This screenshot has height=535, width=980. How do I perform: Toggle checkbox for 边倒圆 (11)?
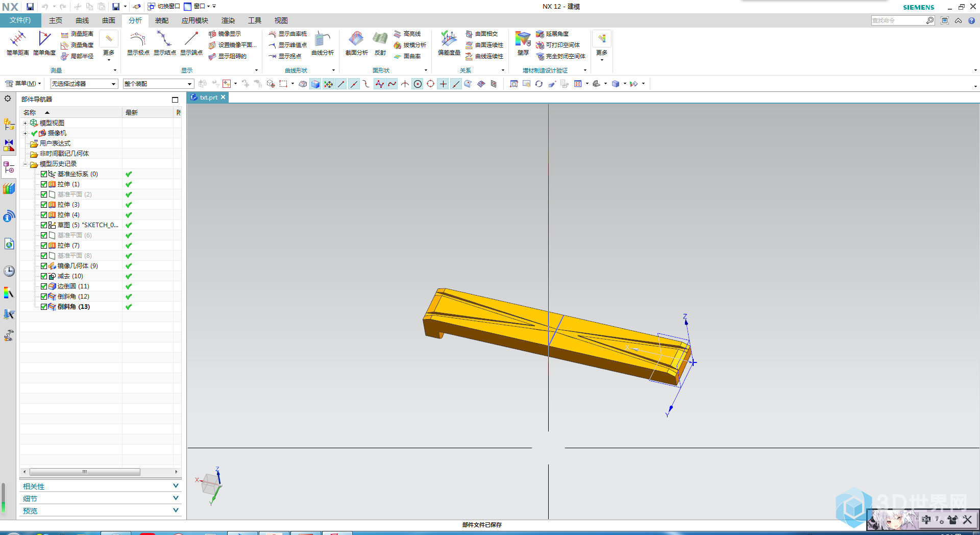(44, 286)
